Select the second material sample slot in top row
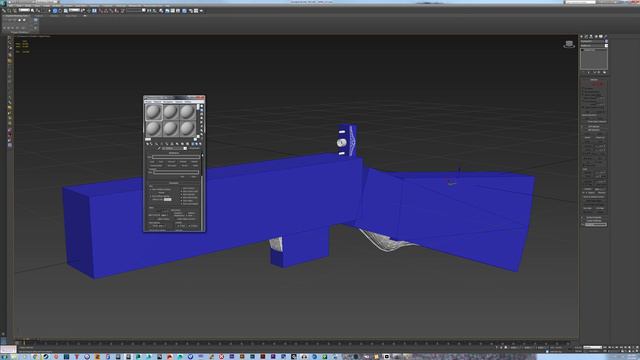This screenshot has height=360, width=640. point(171,112)
